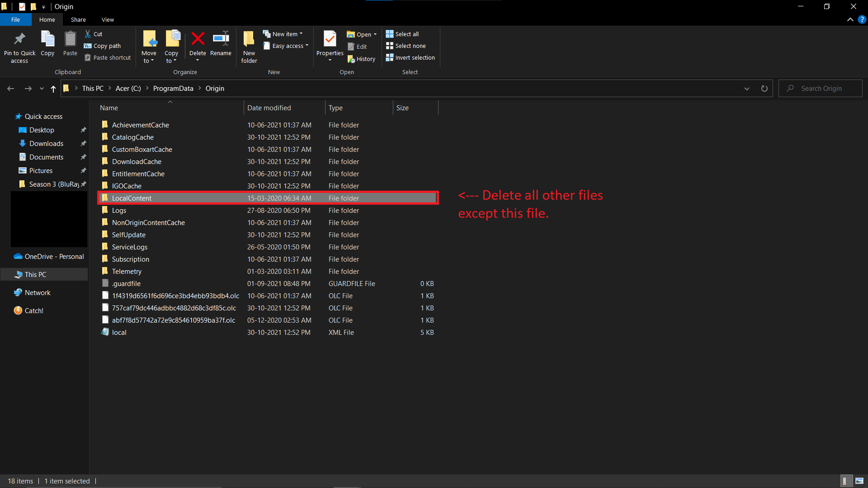This screenshot has height=488, width=868.
Task: Collapse the ribbon with the chevron
Action: [850, 19]
